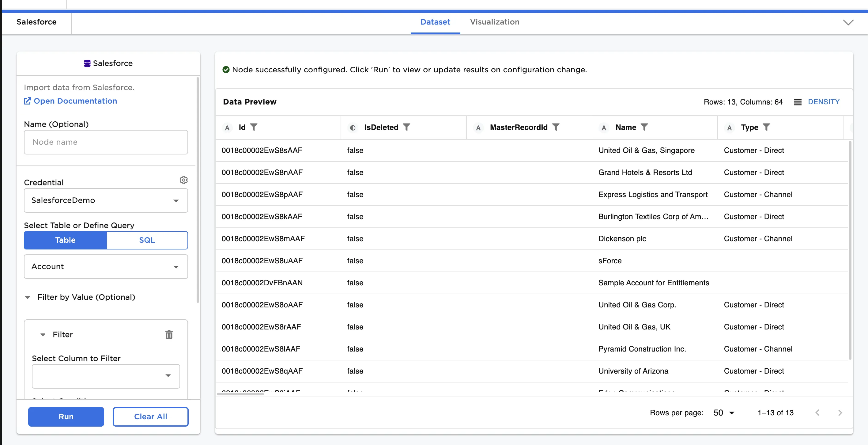Select the Dataset tab
Image resolution: width=868 pixels, height=445 pixels.
435,22
